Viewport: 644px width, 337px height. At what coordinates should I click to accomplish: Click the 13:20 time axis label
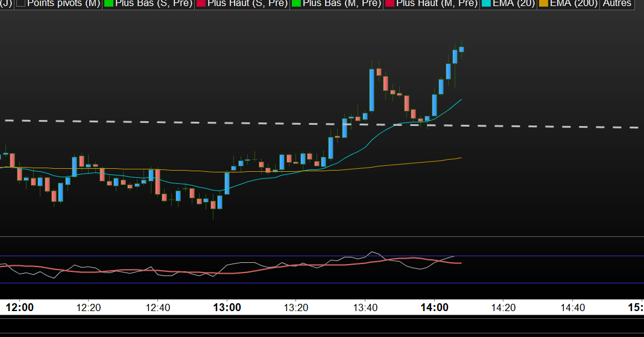click(x=296, y=307)
